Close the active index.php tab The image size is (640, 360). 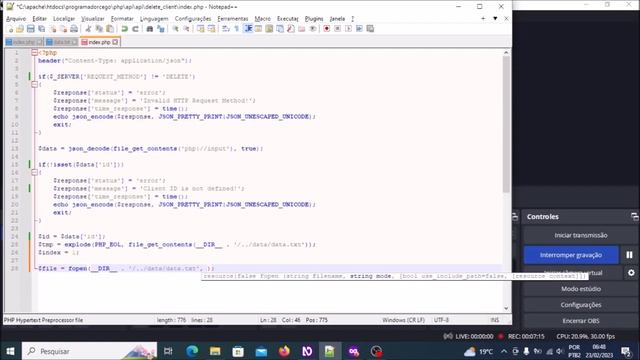[x=116, y=42]
